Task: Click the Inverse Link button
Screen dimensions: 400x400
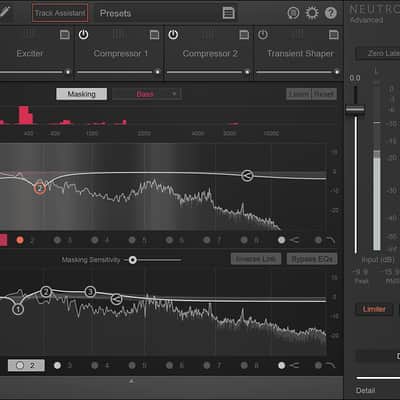Action: (x=256, y=259)
